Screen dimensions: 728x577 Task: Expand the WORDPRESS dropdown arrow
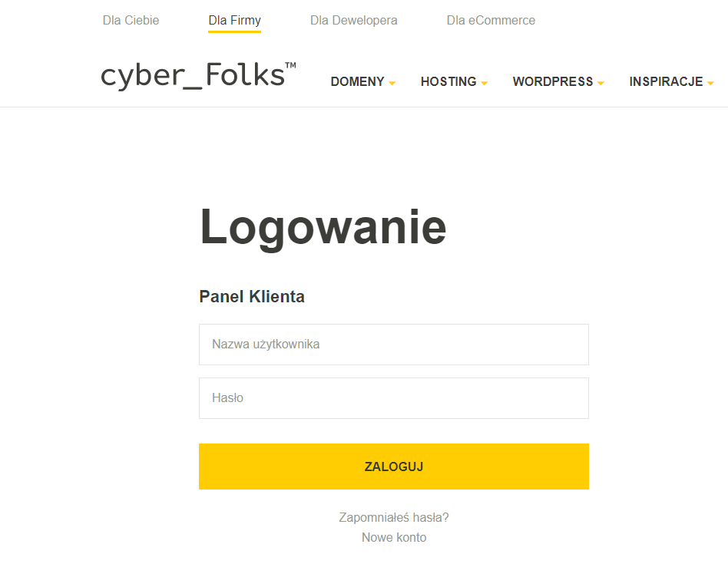pyautogui.click(x=601, y=84)
